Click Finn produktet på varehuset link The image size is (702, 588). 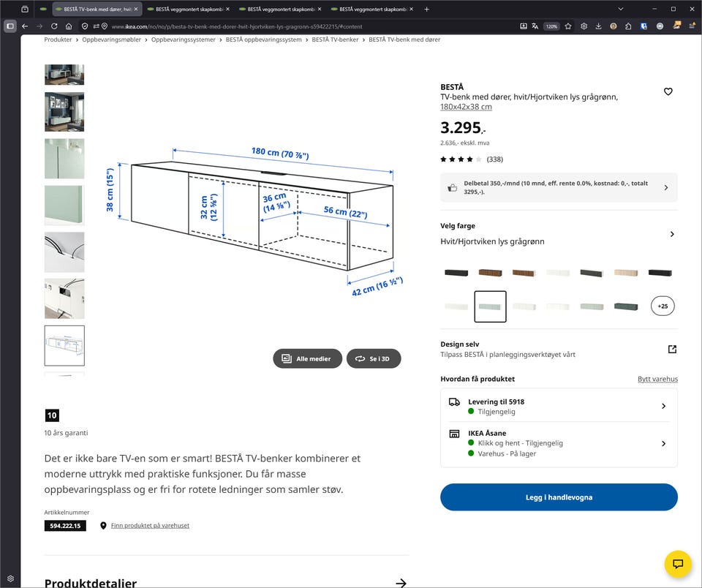point(150,525)
